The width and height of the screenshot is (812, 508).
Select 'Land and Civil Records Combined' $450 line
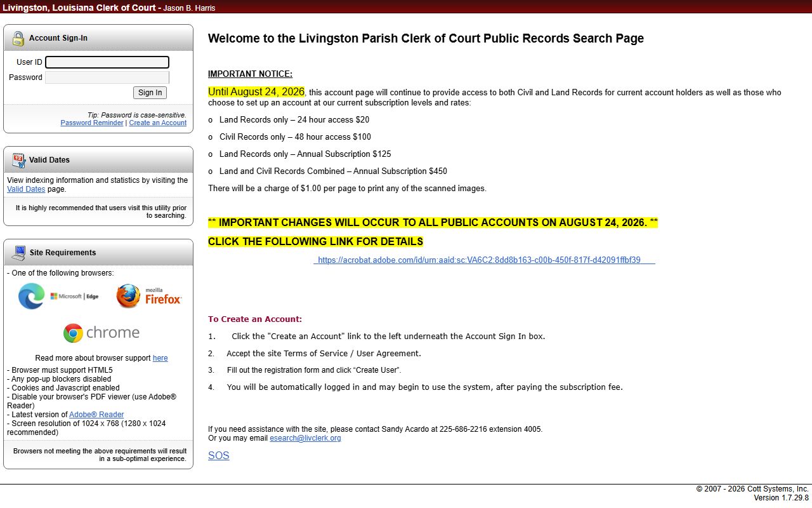coord(333,171)
